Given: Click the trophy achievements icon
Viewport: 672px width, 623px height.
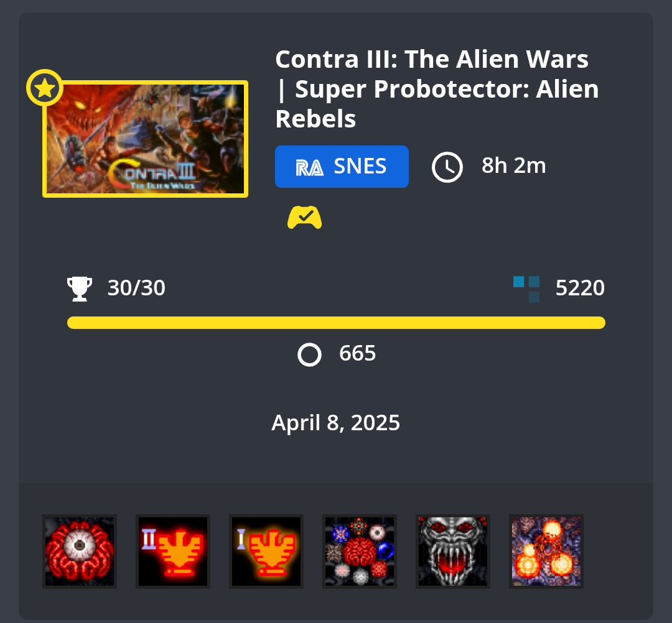Looking at the screenshot, I should pyautogui.click(x=80, y=289).
